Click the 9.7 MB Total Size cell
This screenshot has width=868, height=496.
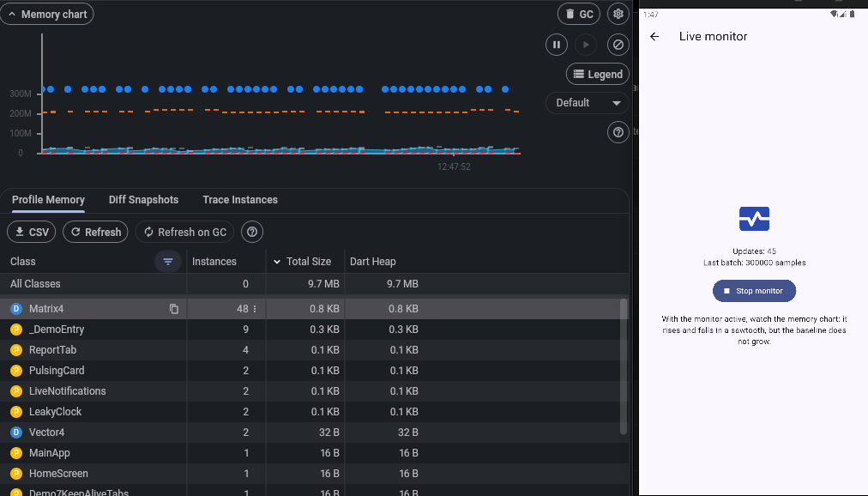click(x=305, y=284)
